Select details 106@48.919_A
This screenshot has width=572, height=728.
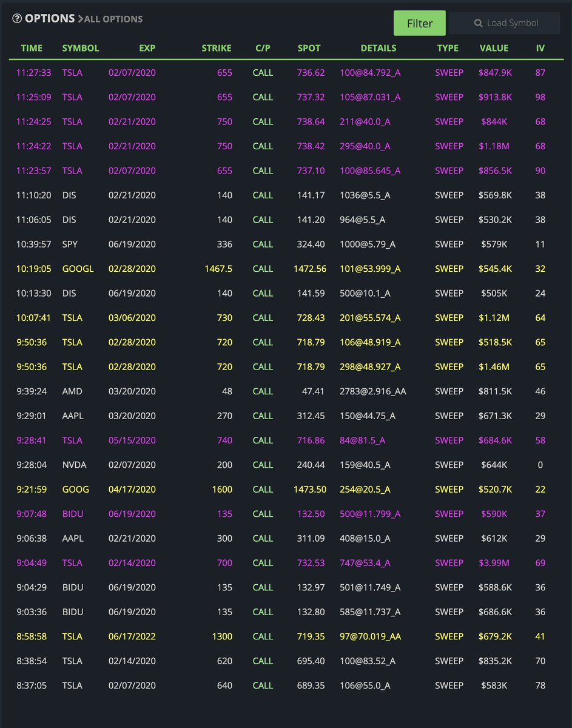pos(370,342)
